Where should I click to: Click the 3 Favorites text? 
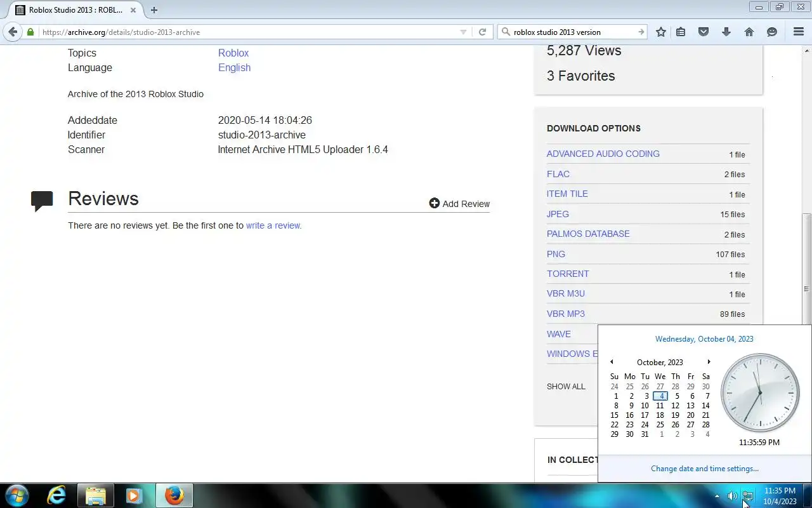point(581,76)
